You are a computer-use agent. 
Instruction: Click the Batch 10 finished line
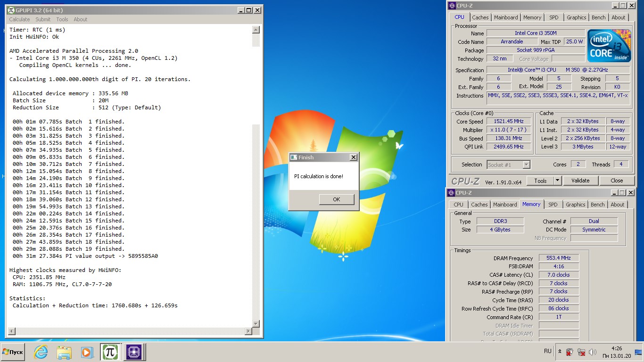pos(68,185)
